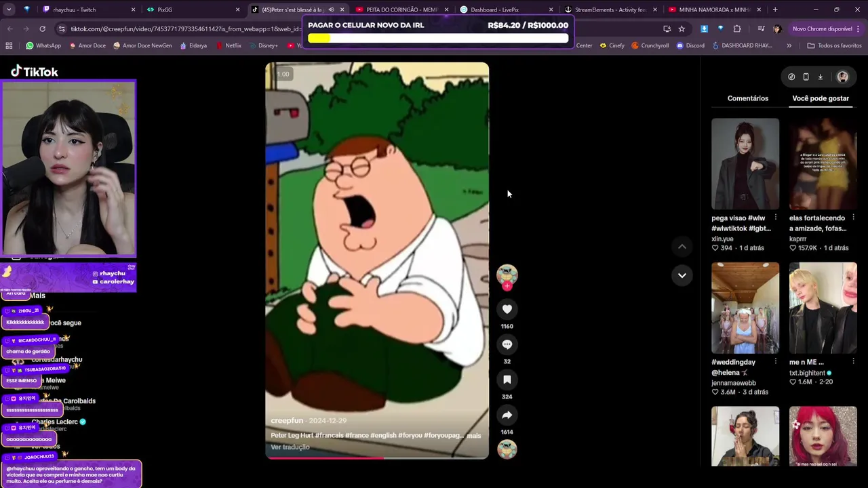Viewport: 868px width, 488px height.
Task: Open the Discord bookmark
Action: pos(690,45)
